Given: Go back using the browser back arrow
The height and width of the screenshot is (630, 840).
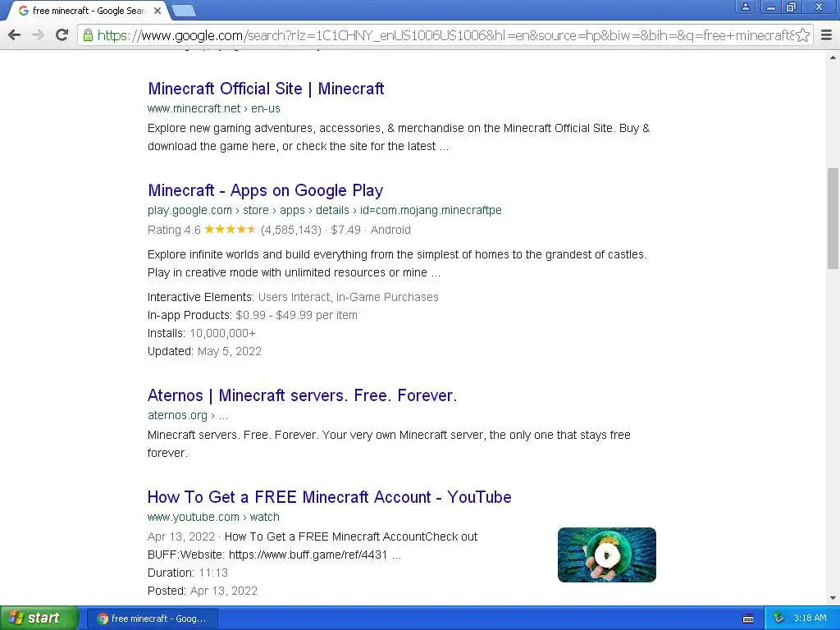Looking at the screenshot, I should tap(15, 35).
